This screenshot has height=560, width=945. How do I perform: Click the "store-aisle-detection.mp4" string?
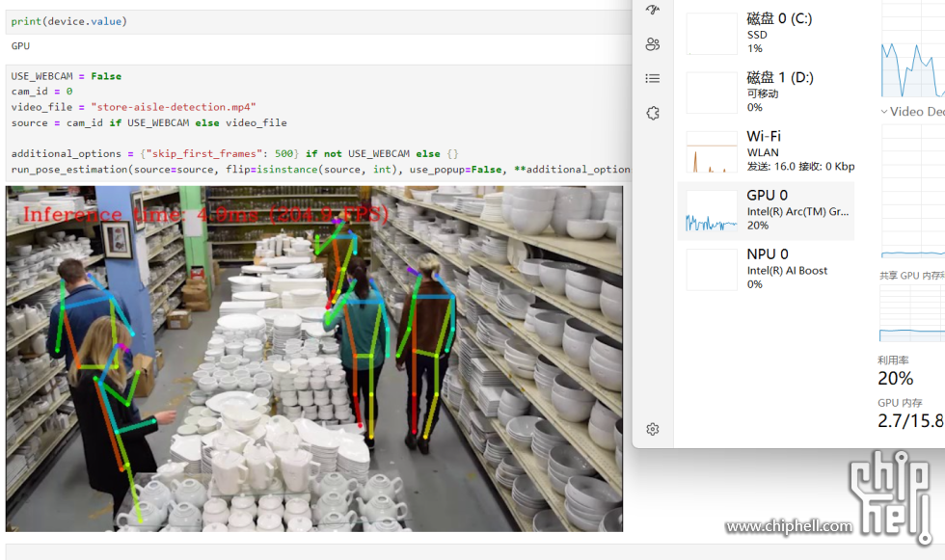174,107
